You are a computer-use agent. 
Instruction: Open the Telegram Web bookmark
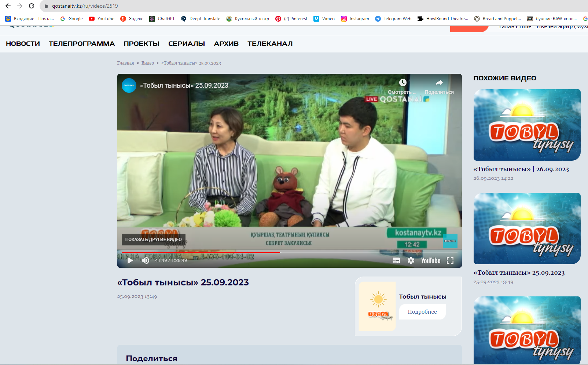(x=393, y=19)
